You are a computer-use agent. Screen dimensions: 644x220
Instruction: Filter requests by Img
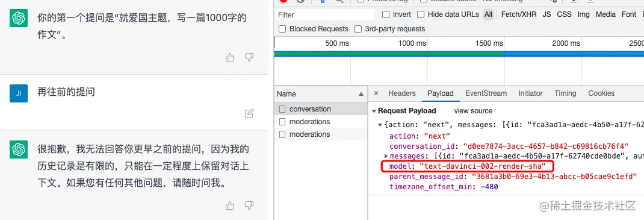583,14
